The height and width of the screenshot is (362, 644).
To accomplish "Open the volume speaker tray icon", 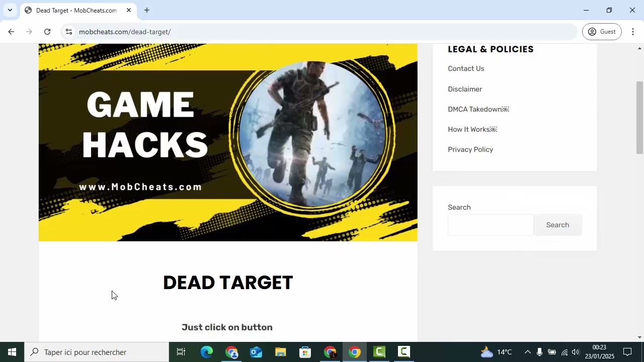I will [576, 352].
